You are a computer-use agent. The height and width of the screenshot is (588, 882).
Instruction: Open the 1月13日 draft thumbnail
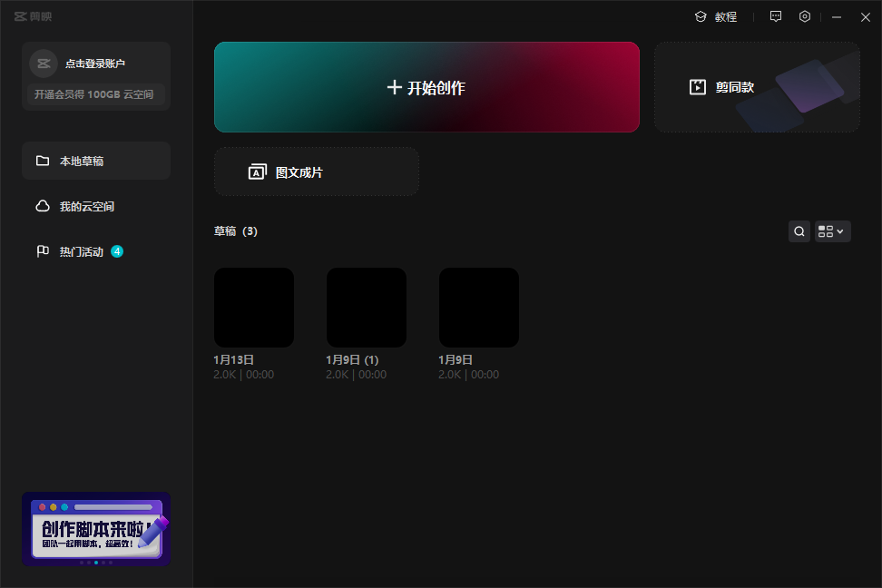click(254, 307)
